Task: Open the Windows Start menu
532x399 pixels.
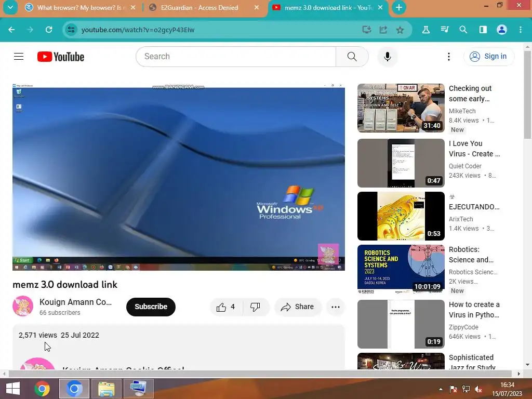Action: (13, 389)
